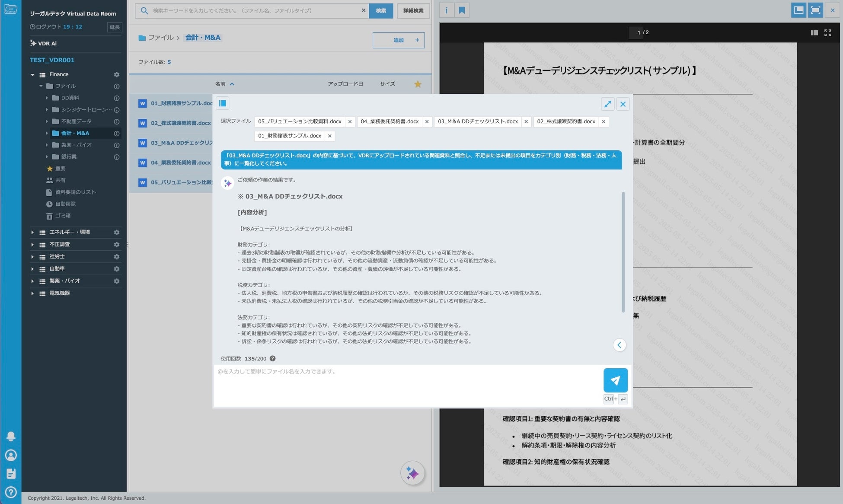Screen dimensions: 843x504
Task: Open the ゴミ箱 trash item
Action: 63,215
